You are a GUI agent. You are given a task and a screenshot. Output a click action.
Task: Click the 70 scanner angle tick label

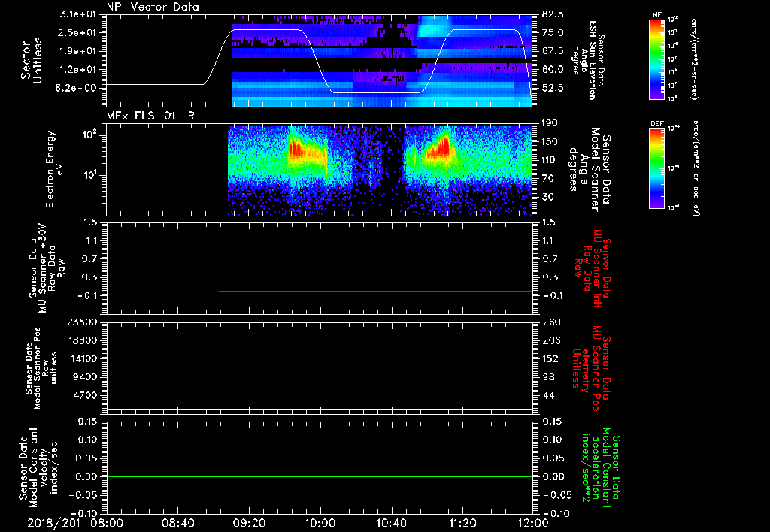[x=548, y=179]
